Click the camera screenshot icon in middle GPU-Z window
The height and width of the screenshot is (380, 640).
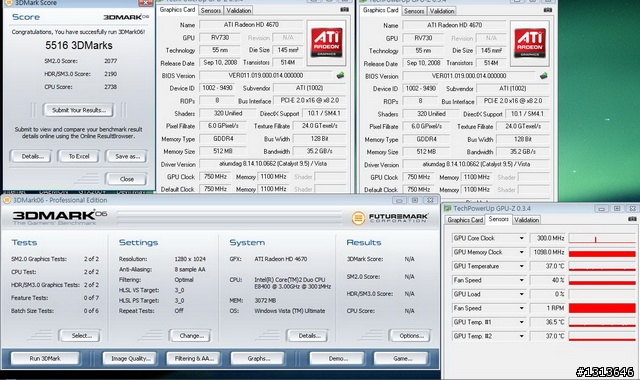548,10
